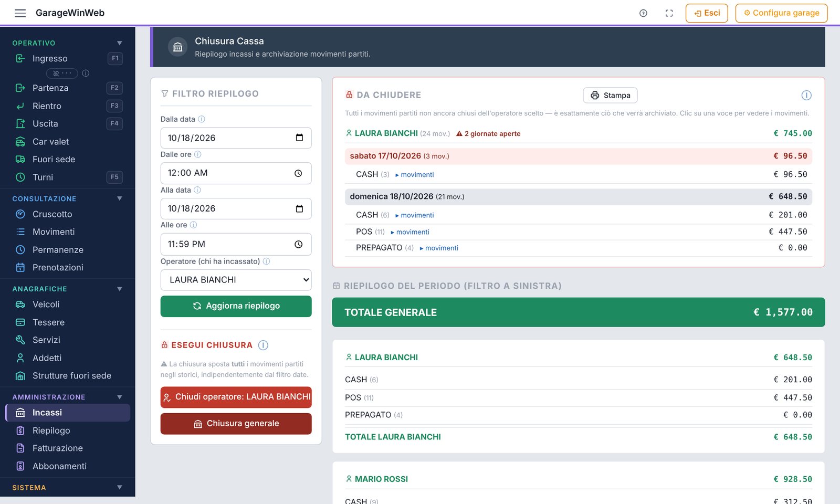
Task: Click the Dalle ore 12:00 AM field
Action: [x=236, y=173]
